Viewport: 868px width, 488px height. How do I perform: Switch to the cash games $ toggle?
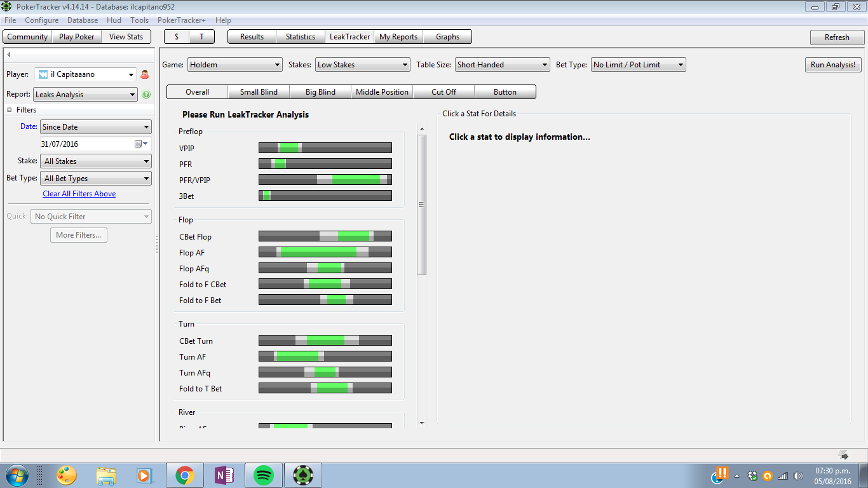pyautogui.click(x=177, y=37)
